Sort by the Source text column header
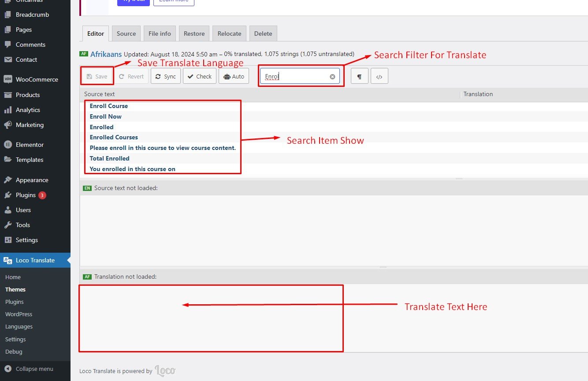 click(100, 94)
